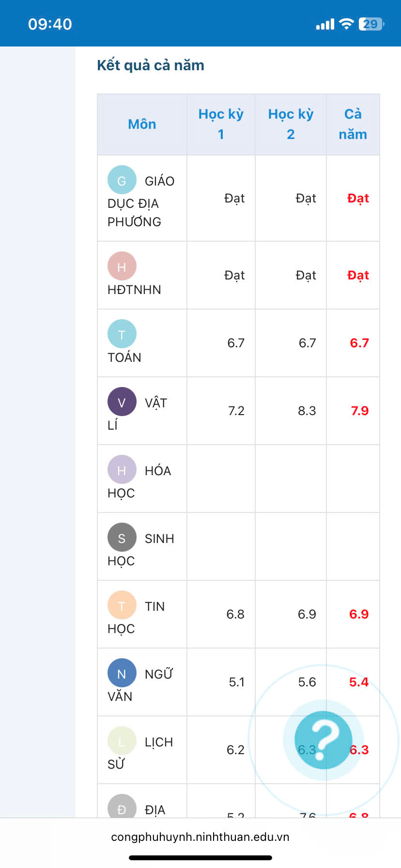Tap the pink H avatar for HĐTNHN
This screenshot has height=868, width=401.
[x=122, y=266]
